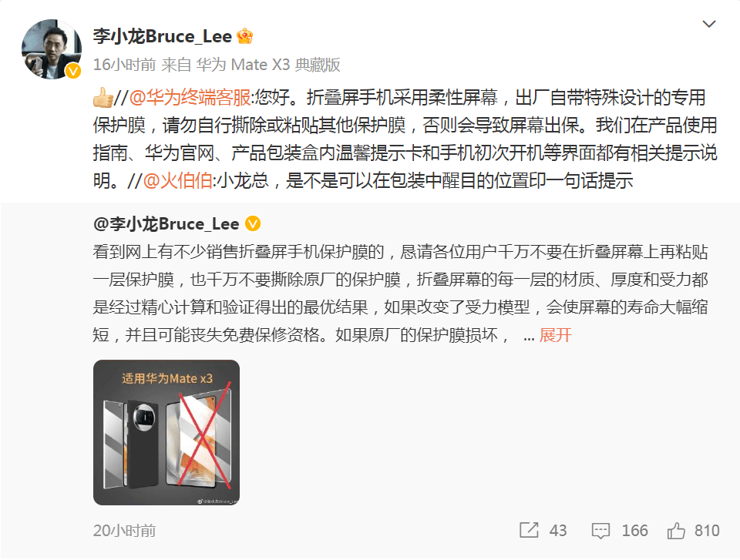Click the 20小时前 original post timestamp

125,531
